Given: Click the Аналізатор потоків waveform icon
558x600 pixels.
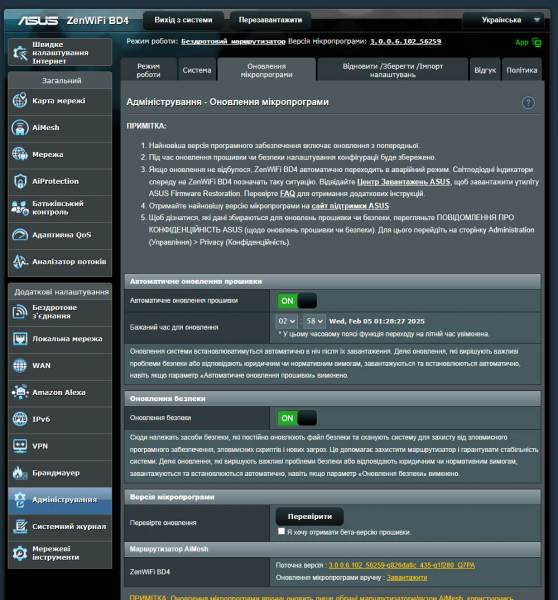Looking at the screenshot, I should (x=20, y=261).
